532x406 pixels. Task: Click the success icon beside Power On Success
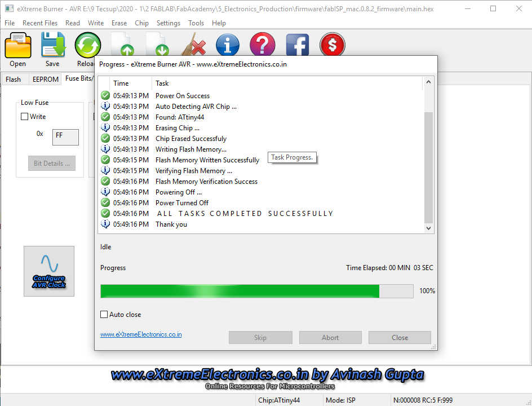tap(105, 95)
